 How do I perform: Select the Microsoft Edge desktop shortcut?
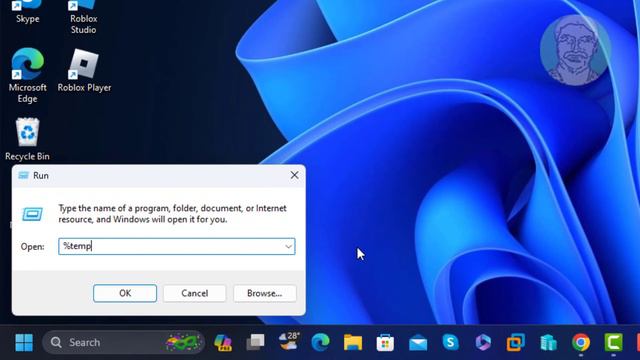[x=27, y=76]
